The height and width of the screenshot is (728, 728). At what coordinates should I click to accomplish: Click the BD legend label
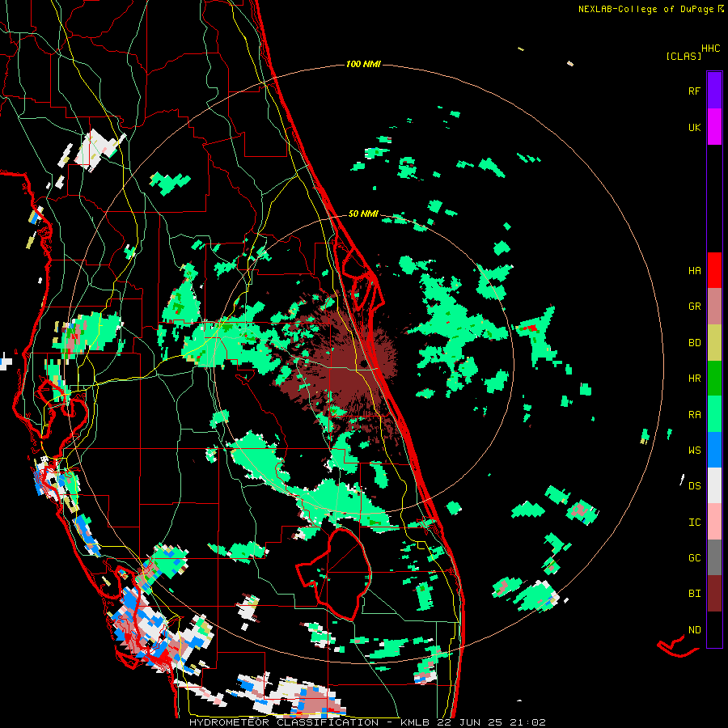click(695, 342)
